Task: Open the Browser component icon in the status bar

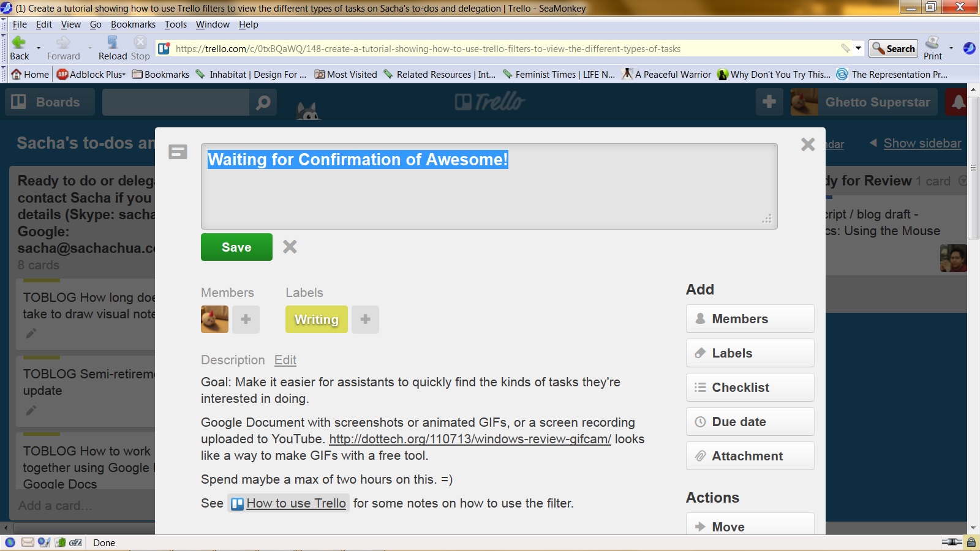Action: (10, 542)
